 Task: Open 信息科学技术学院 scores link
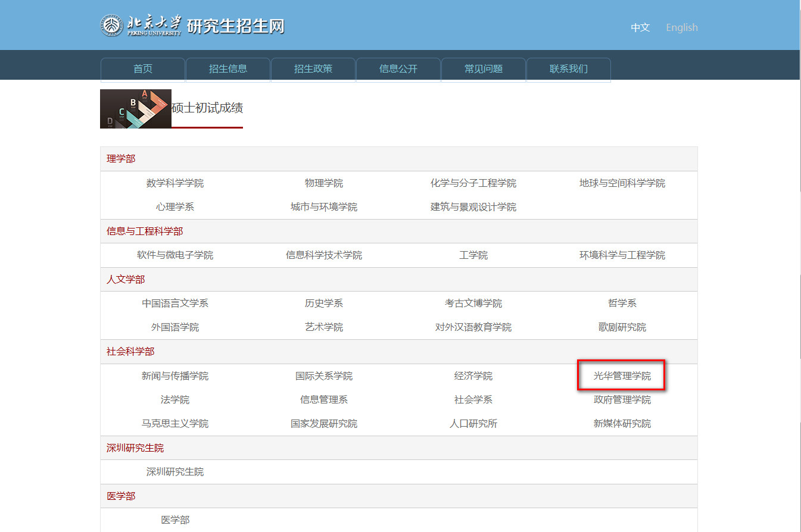324,255
